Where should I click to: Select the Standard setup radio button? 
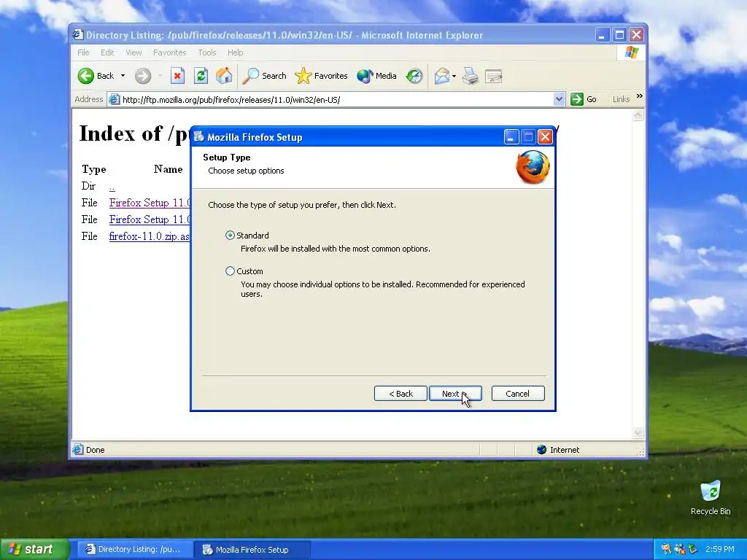tap(230, 236)
